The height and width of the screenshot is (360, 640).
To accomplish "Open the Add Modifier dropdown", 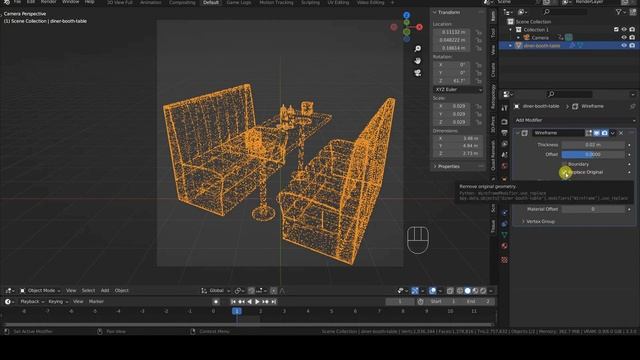I will [575, 120].
